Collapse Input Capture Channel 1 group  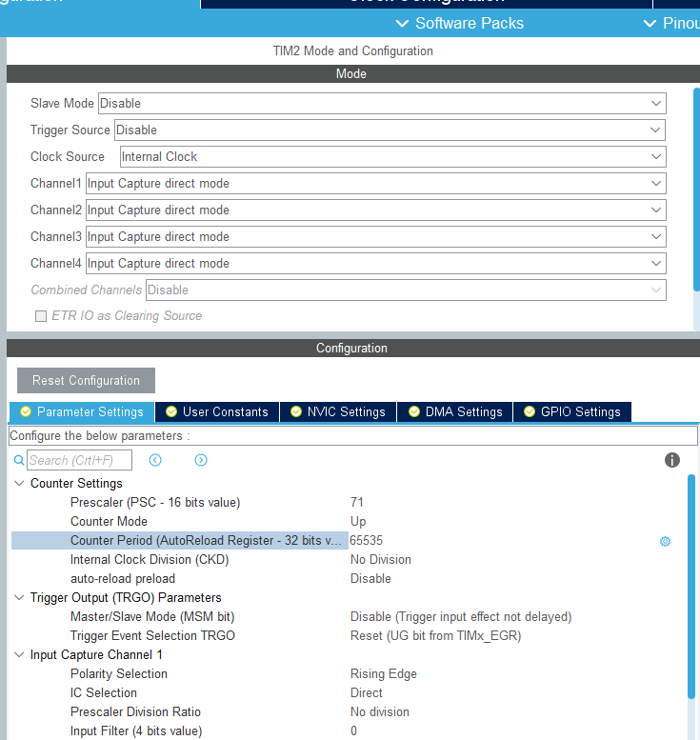pos(19,654)
